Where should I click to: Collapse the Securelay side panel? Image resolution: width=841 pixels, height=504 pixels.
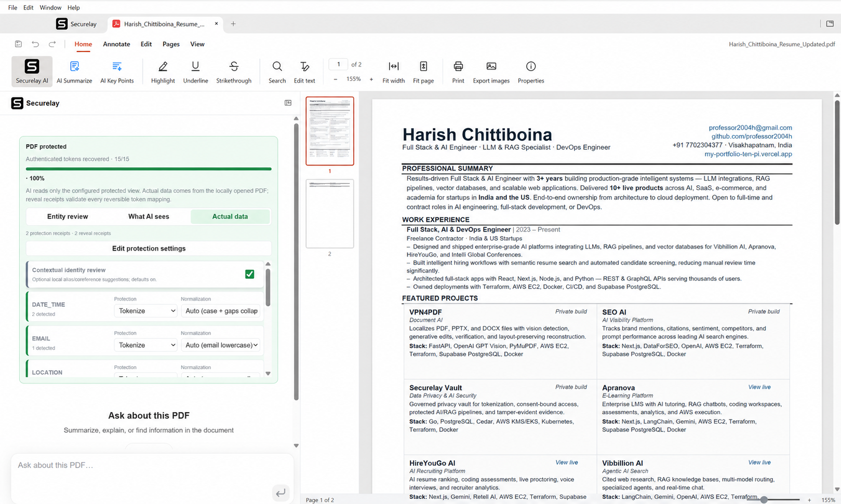coord(288,103)
